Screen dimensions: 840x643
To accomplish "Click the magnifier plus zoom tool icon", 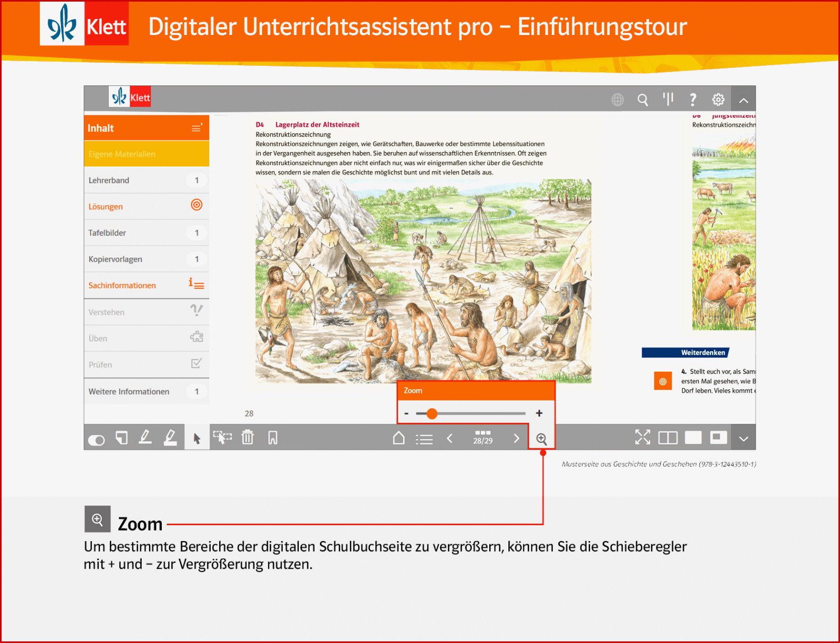I will coord(541,439).
